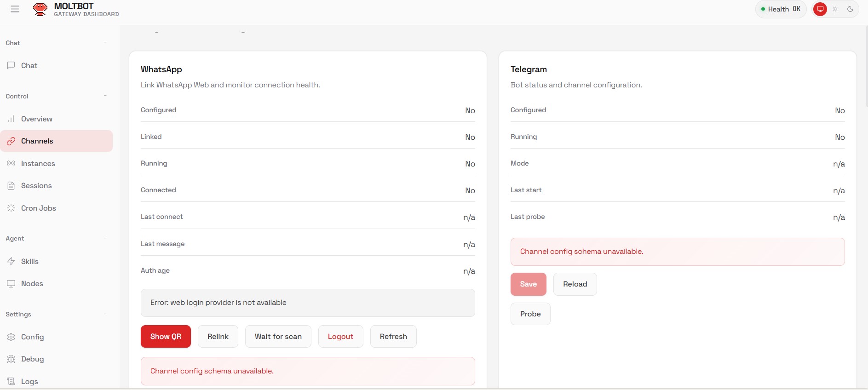Click the Instances broadcast icon
The height and width of the screenshot is (390, 868).
point(11,164)
